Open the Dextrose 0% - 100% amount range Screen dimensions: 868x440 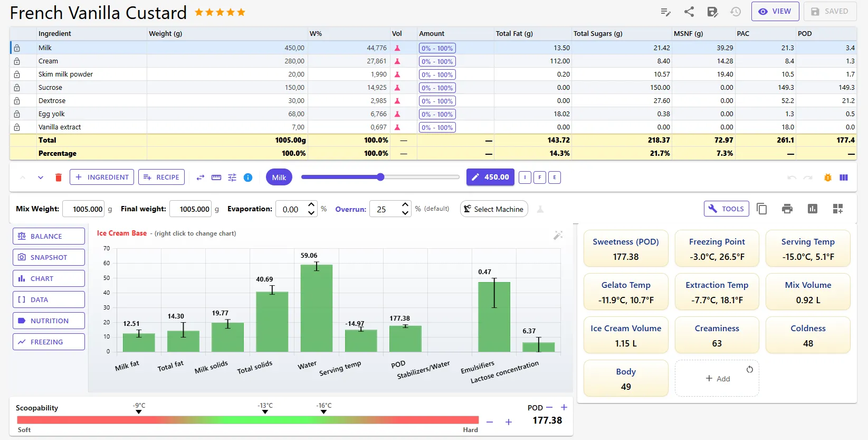[x=437, y=101]
